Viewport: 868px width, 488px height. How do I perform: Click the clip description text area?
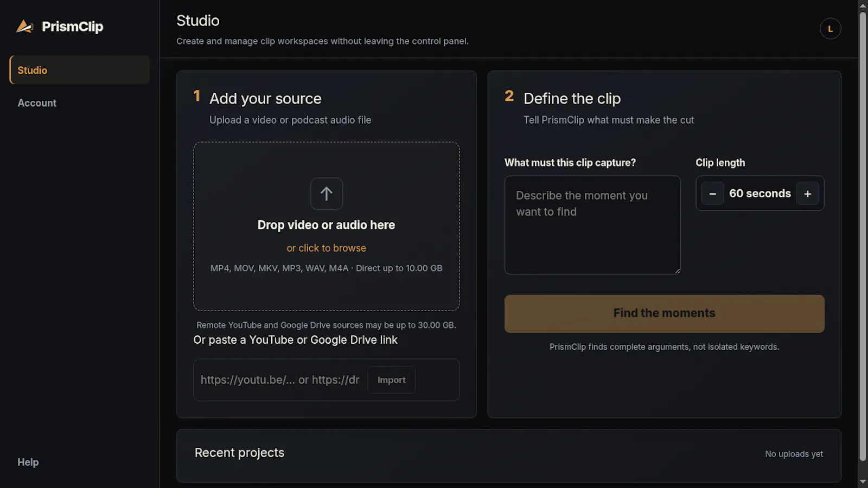(592, 225)
